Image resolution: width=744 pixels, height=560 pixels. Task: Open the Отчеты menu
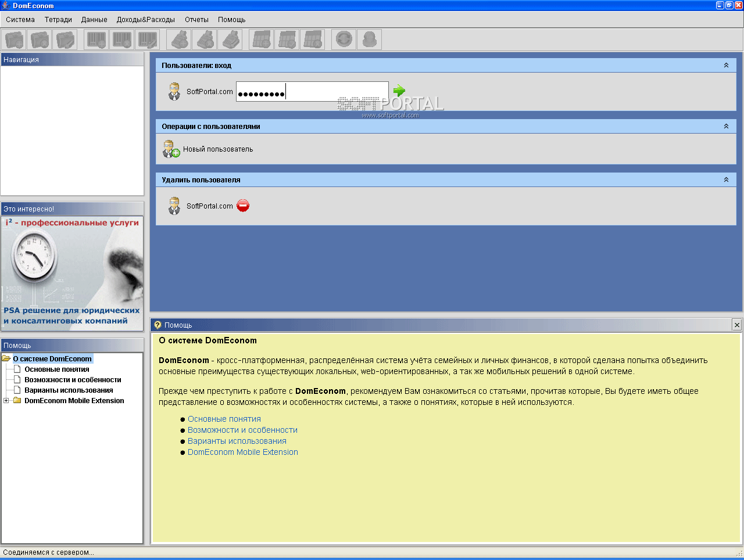point(196,20)
